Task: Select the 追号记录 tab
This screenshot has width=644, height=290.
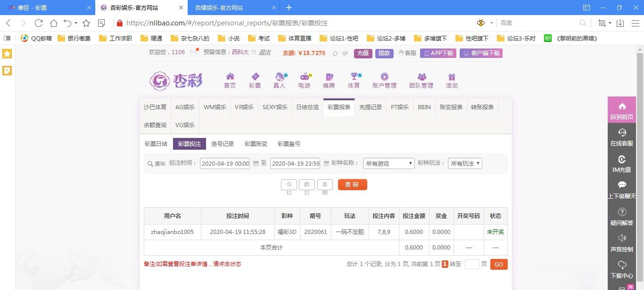Action: 223,144
